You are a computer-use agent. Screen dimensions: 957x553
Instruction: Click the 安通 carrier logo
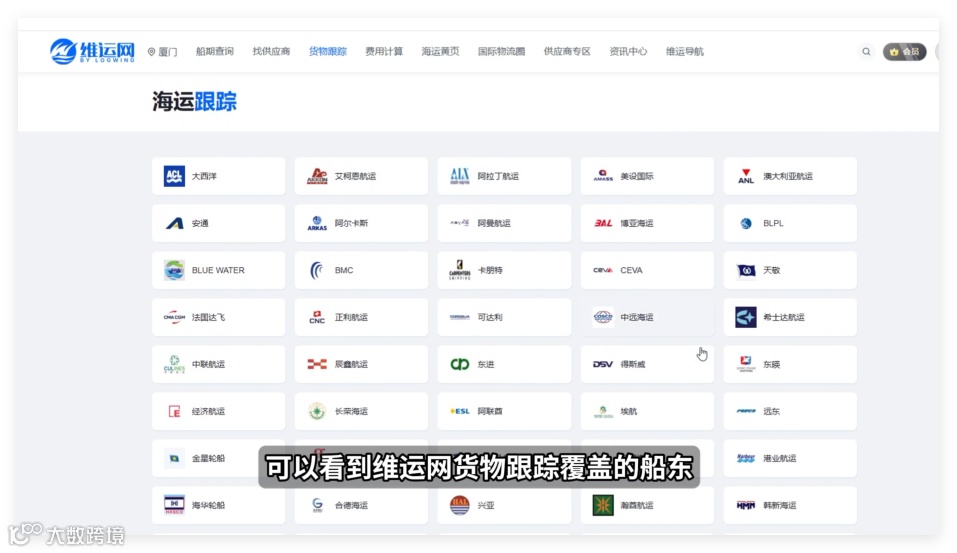(174, 223)
